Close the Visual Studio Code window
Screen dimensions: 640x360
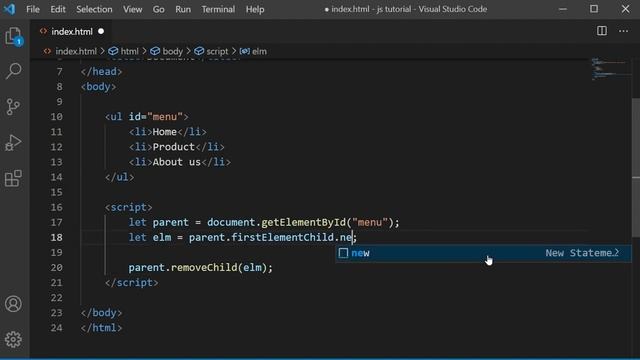(625, 9)
